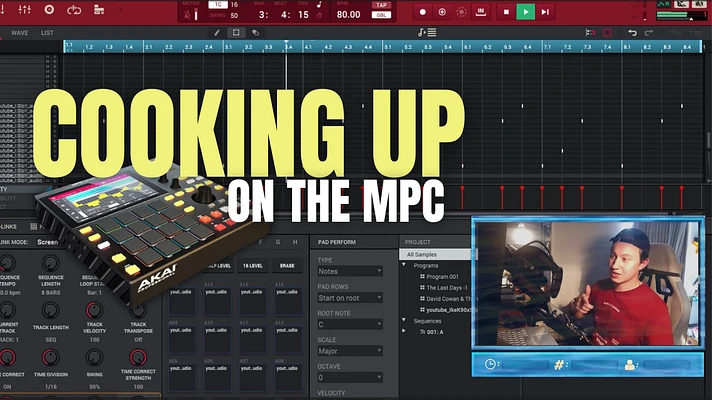Click bar 5.1 on the timeline ruler
This screenshot has height=400, width=712.
pyautogui.click(x=387, y=47)
